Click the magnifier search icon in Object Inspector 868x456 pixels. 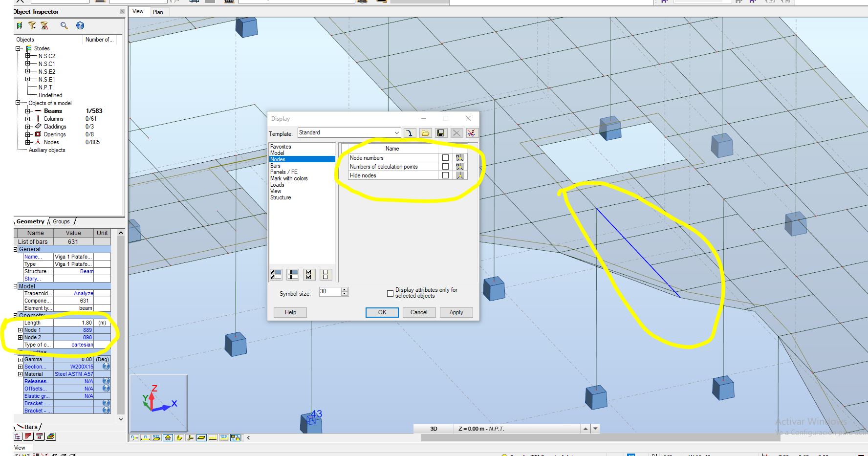pos(64,25)
